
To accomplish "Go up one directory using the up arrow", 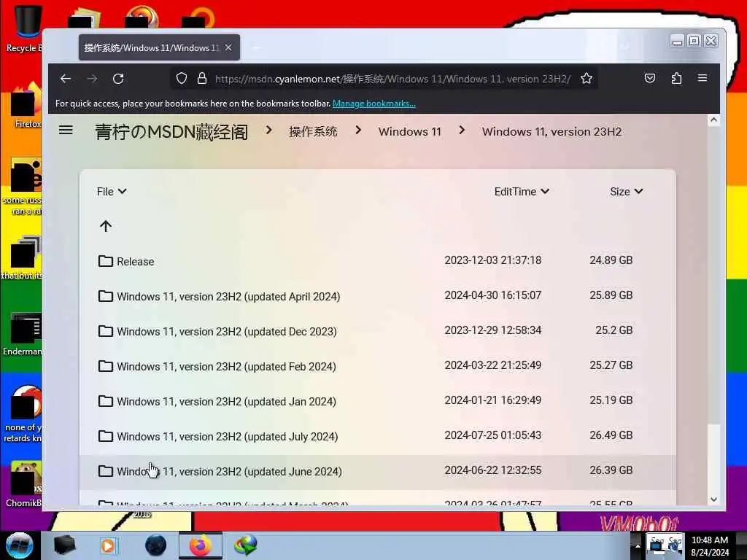I will tap(106, 226).
